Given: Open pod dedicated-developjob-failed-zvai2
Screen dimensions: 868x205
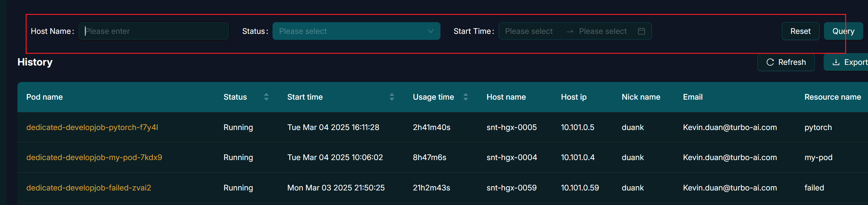Looking at the screenshot, I should tap(89, 188).
